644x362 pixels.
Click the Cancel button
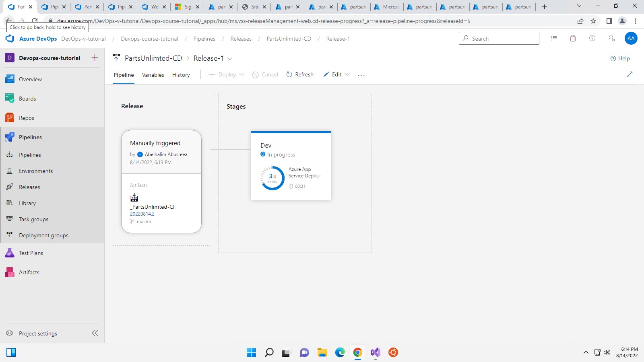coord(265,74)
